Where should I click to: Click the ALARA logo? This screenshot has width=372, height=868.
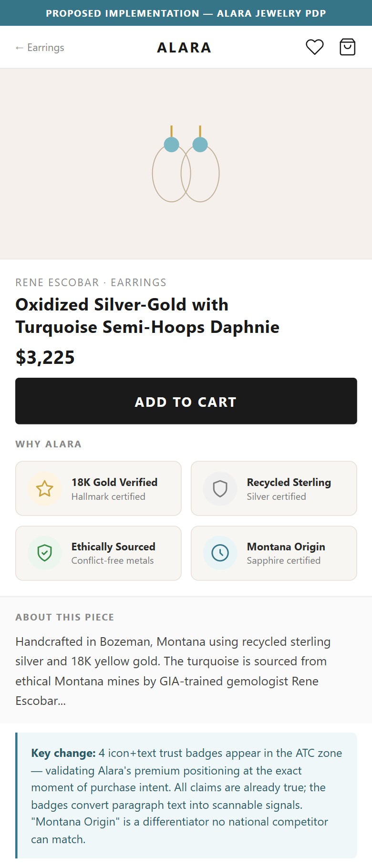(185, 48)
